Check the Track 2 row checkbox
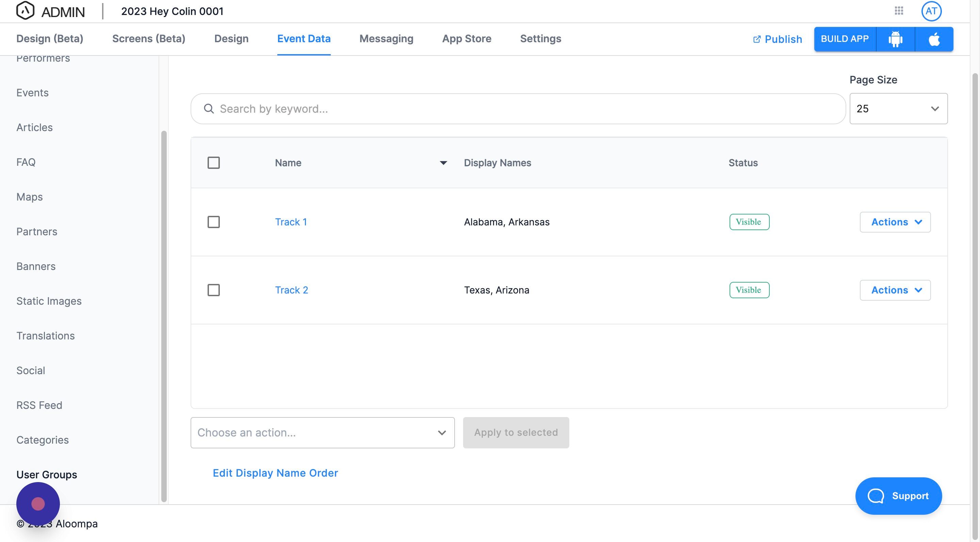This screenshot has width=980, height=542. 213,290
